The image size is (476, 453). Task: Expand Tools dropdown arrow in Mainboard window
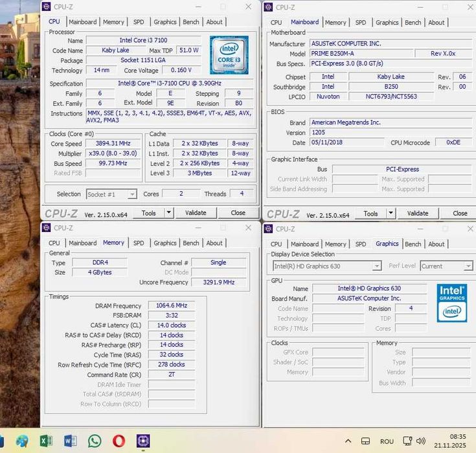[391, 213]
